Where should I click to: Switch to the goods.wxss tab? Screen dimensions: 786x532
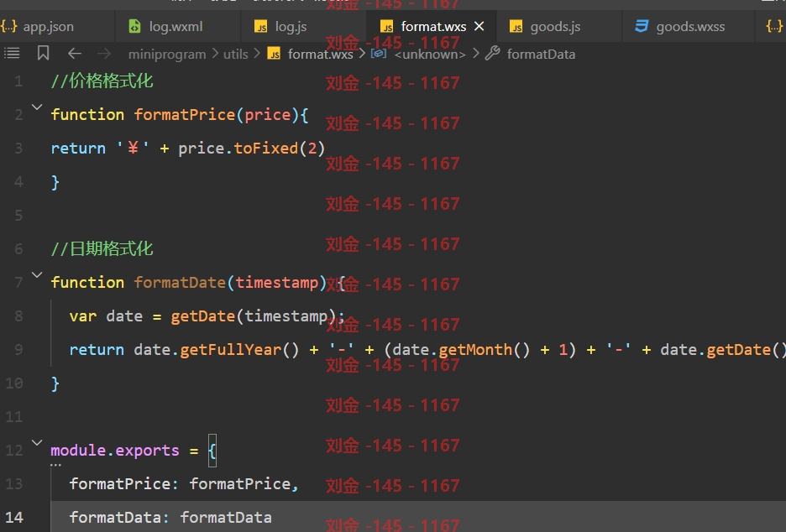pyautogui.click(x=690, y=27)
